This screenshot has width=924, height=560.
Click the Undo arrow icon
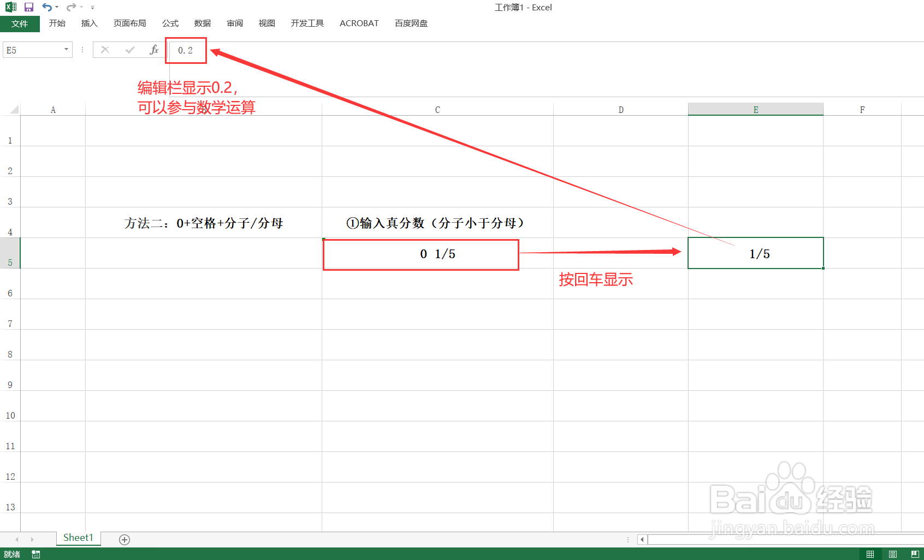tap(47, 7)
